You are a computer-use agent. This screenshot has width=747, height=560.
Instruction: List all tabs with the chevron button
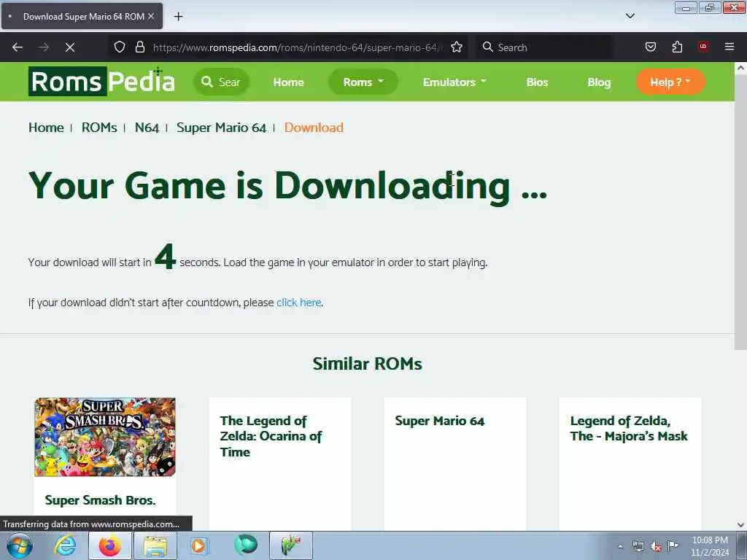(x=630, y=16)
